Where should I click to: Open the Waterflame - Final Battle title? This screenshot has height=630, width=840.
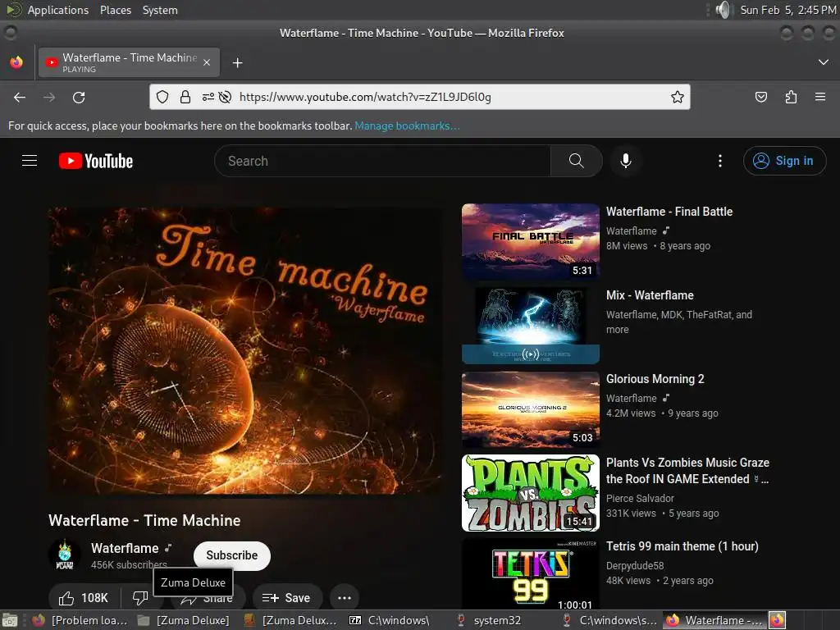(x=669, y=212)
